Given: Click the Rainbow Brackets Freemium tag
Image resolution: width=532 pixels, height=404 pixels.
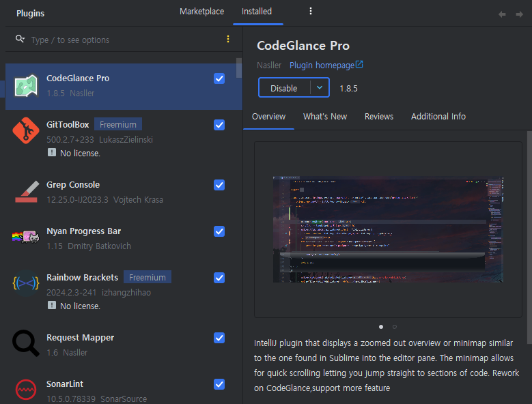Looking at the screenshot, I should pyautogui.click(x=148, y=277).
